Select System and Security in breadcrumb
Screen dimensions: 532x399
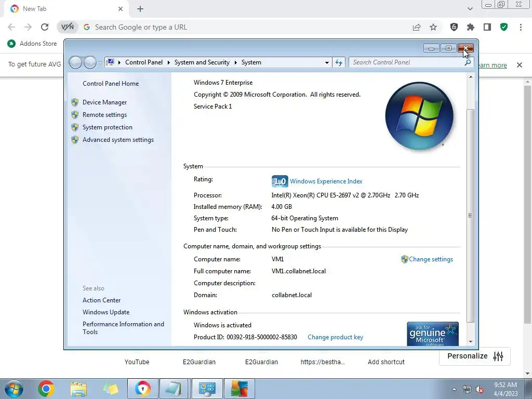point(202,62)
